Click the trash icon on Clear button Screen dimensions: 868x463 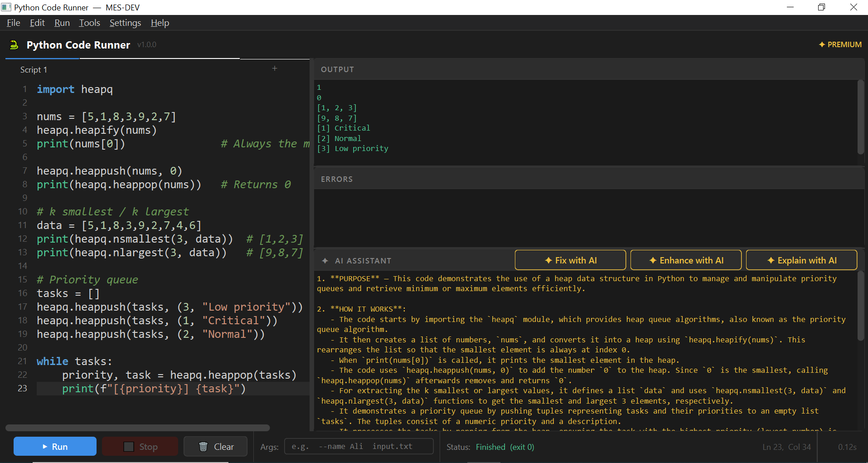pyautogui.click(x=204, y=447)
